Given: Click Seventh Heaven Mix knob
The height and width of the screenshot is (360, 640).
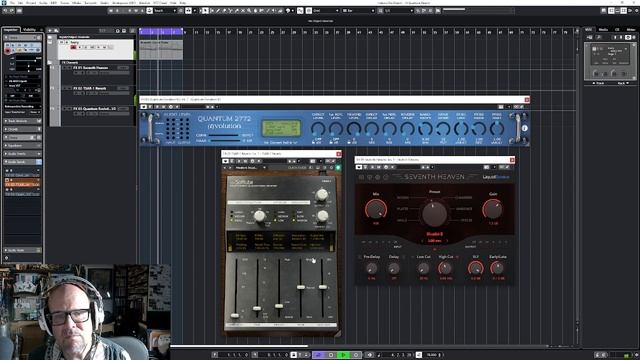Looking at the screenshot, I should point(376,209).
